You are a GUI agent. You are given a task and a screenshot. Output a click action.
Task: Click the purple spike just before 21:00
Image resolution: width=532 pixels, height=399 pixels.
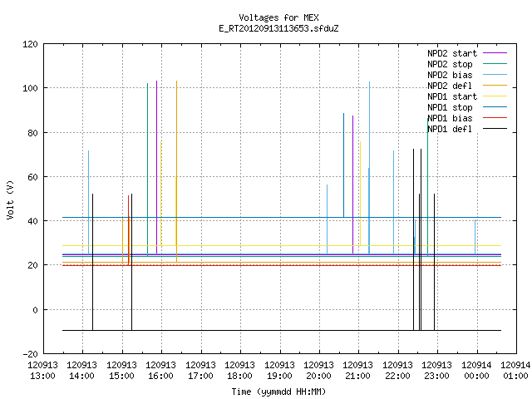tap(352, 185)
